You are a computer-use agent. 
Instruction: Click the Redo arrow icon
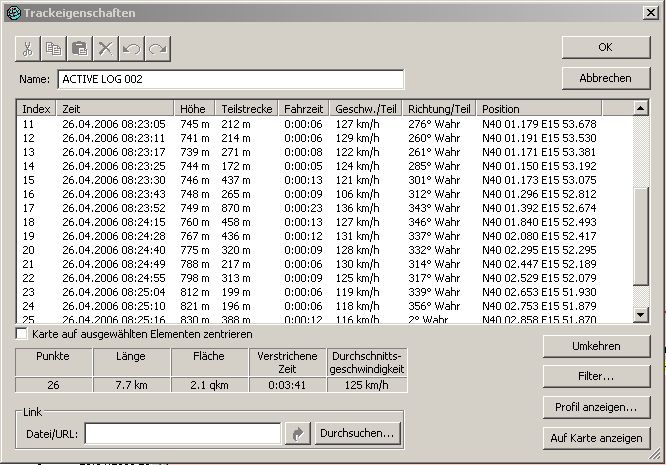(158, 48)
